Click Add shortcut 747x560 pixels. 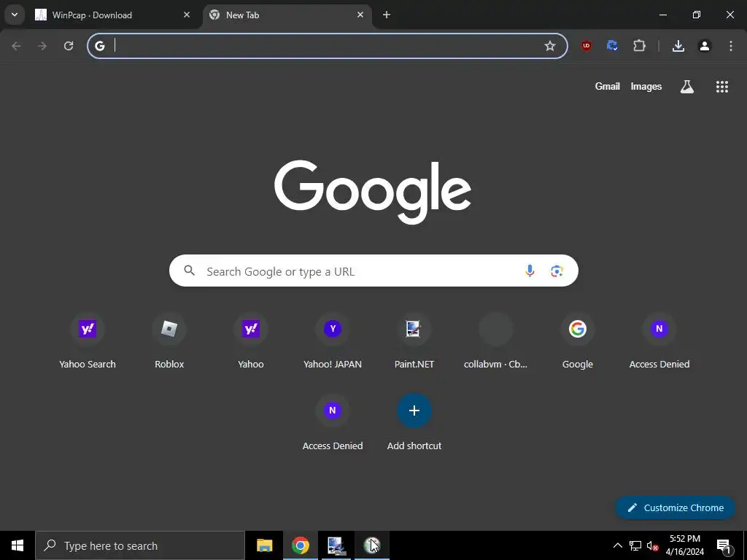tap(414, 423)
